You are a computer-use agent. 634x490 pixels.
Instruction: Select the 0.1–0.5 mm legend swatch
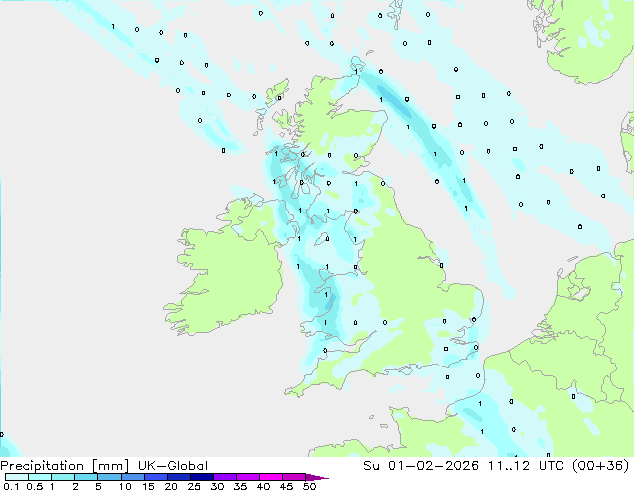(x=17, y=477)
